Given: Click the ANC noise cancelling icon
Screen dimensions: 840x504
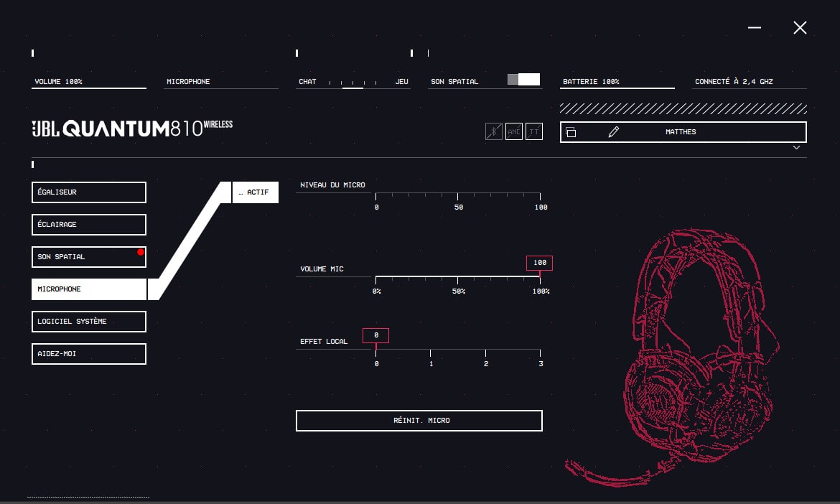Looking at the screenshot, I should coord(513,131).
